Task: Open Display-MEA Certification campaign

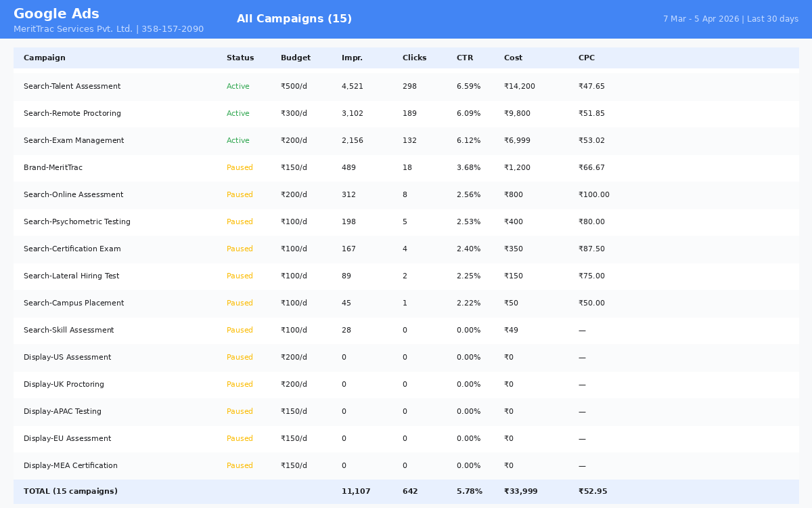Action: [70, 466]
